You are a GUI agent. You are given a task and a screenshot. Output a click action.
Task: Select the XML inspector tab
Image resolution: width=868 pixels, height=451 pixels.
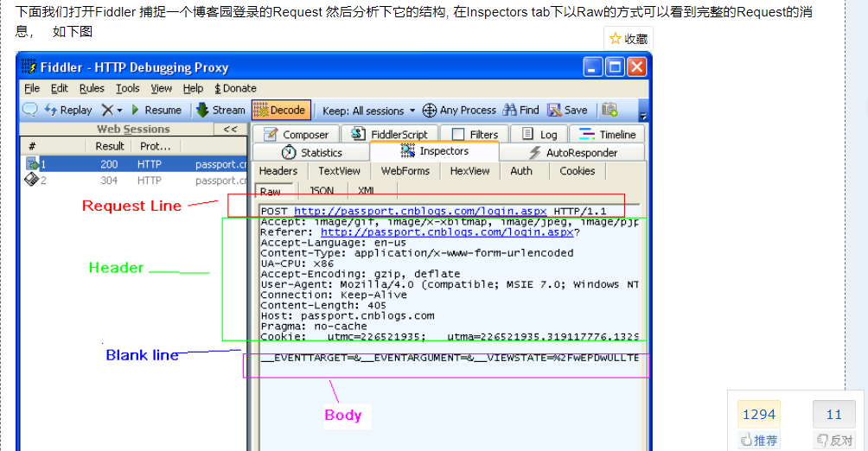click(x=367, y=190)
